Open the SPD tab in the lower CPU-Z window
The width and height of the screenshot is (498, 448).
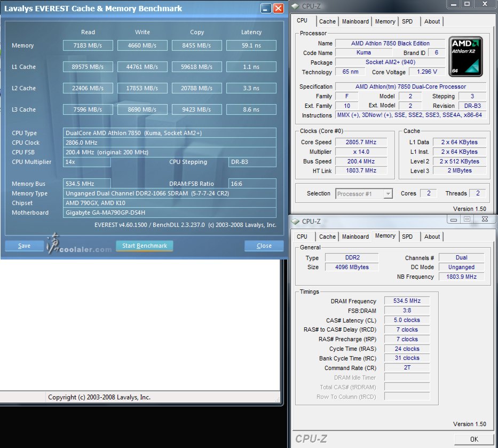(407, 237)
